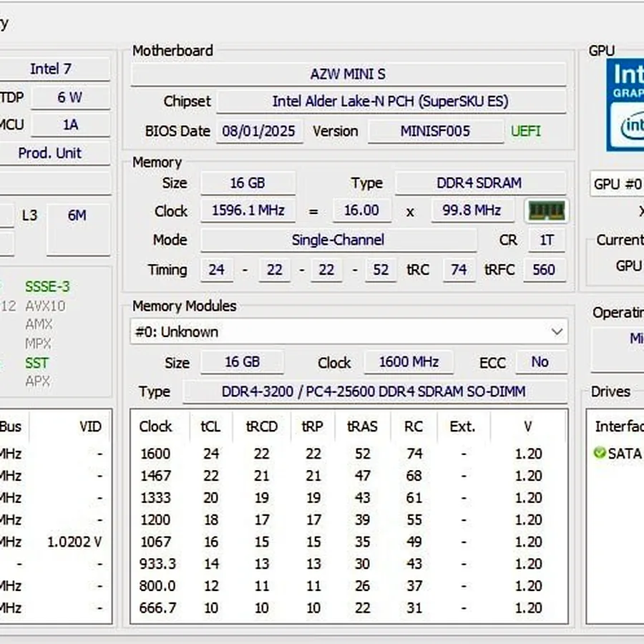This screenshot has height=644, width=644.
Task: Select the 1467 clock row in timing table
Action: point(349,476)
